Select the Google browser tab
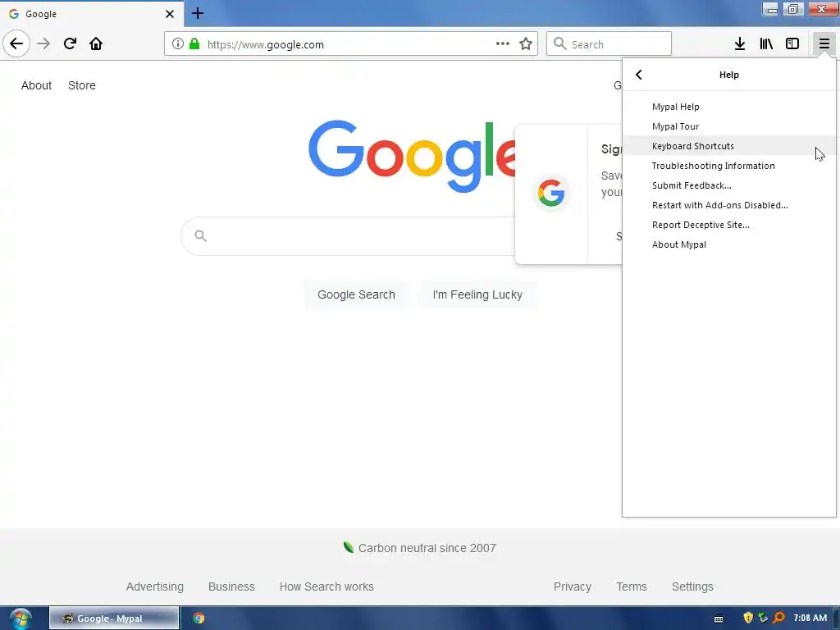This screenshot has width=840, height=630. tap(91, 14)
